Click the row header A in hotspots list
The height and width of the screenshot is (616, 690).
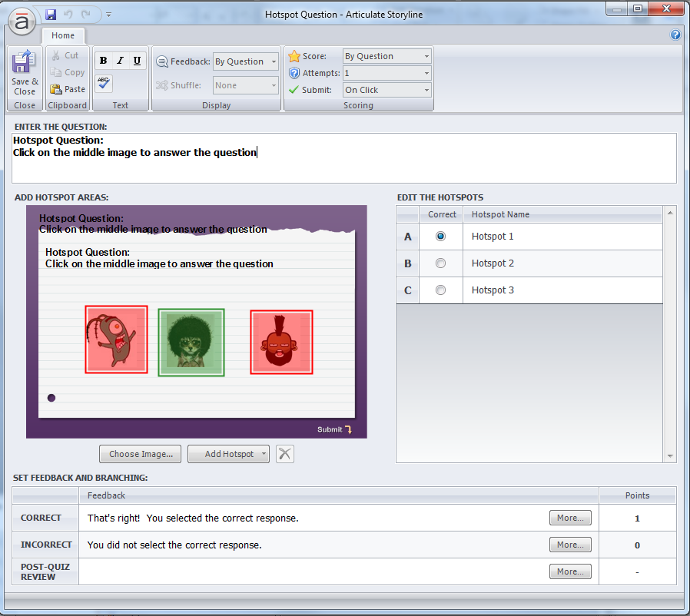(x=407, y=237)
